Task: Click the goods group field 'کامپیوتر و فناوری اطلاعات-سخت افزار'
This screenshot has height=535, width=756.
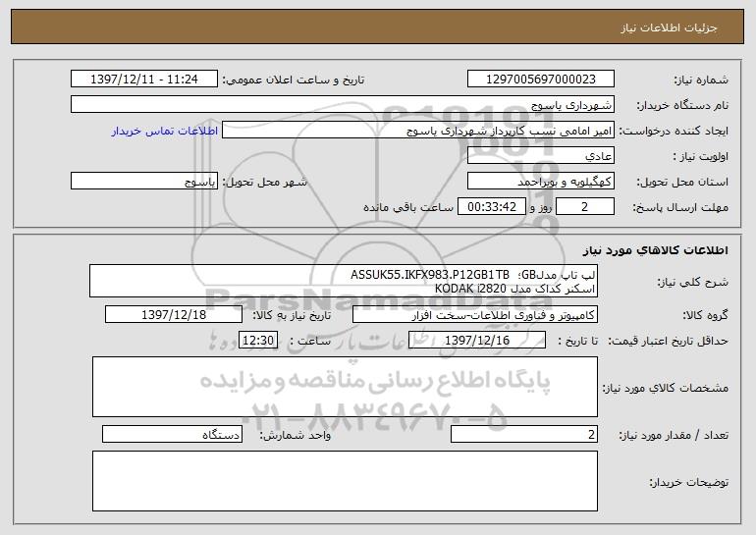Action: point(475,315)
